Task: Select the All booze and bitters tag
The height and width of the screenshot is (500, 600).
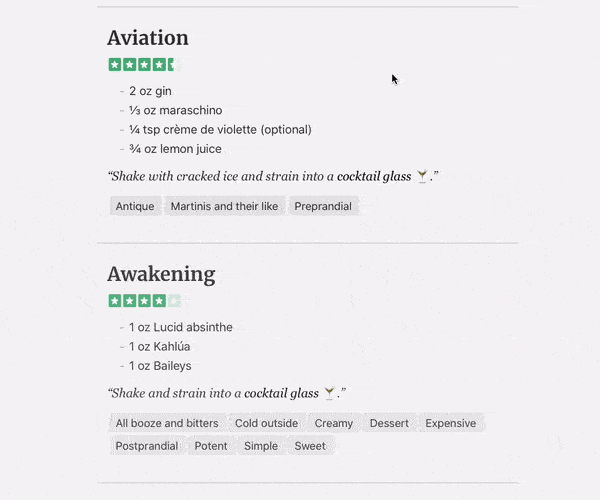Action: pos(167,423)
